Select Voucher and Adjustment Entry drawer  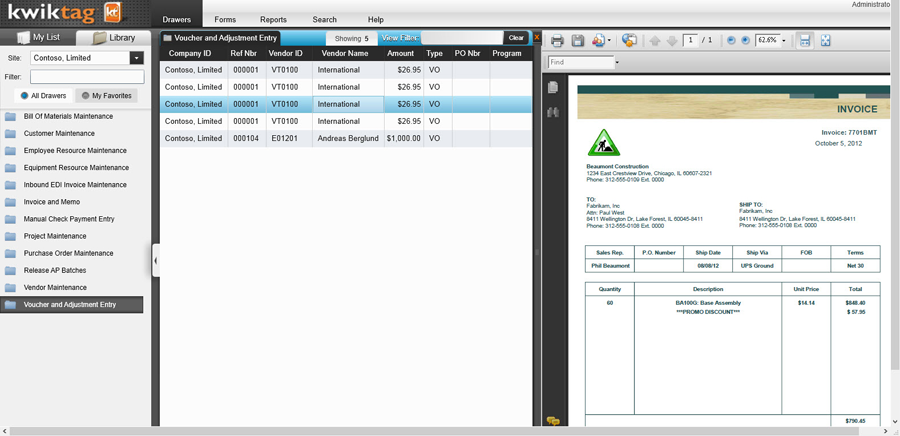click(x=72, y=305)
